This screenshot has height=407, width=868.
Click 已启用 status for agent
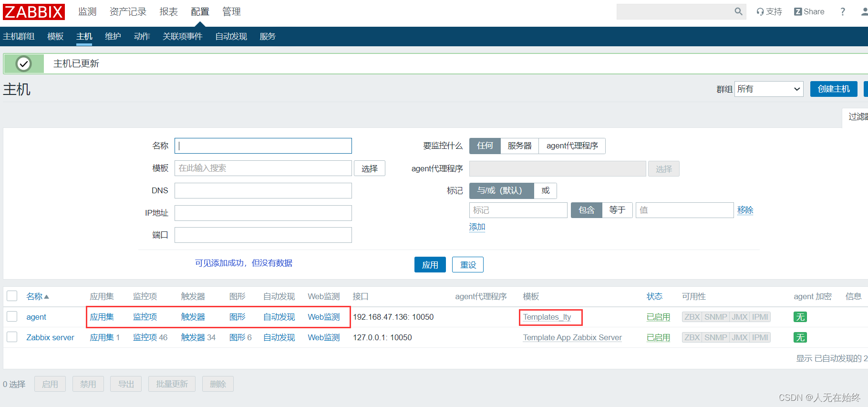[x=658, y=317]
